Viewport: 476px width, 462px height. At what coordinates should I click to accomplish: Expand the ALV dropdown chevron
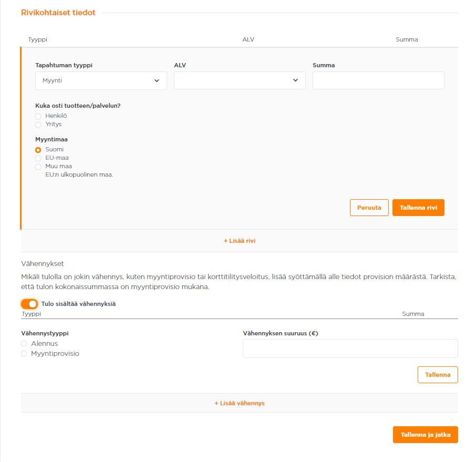pyautogui.click(x=295, y=80)
